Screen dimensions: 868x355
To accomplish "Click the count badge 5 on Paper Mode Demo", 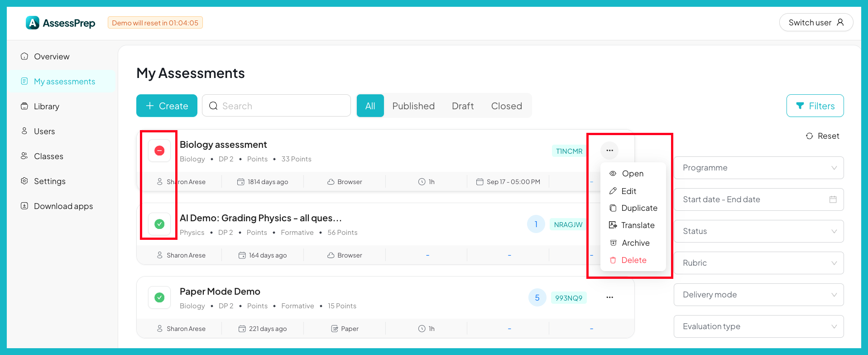I will click(537, 297).
